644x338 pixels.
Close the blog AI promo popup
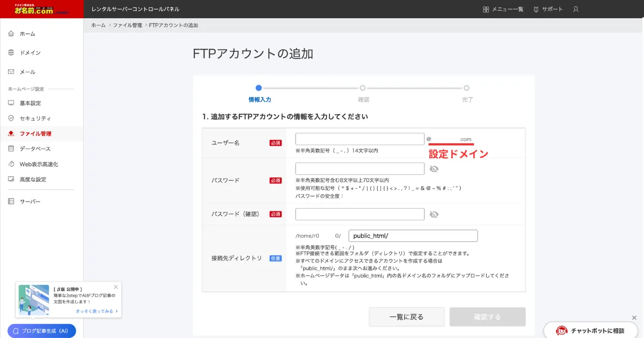tap(116, 287)
